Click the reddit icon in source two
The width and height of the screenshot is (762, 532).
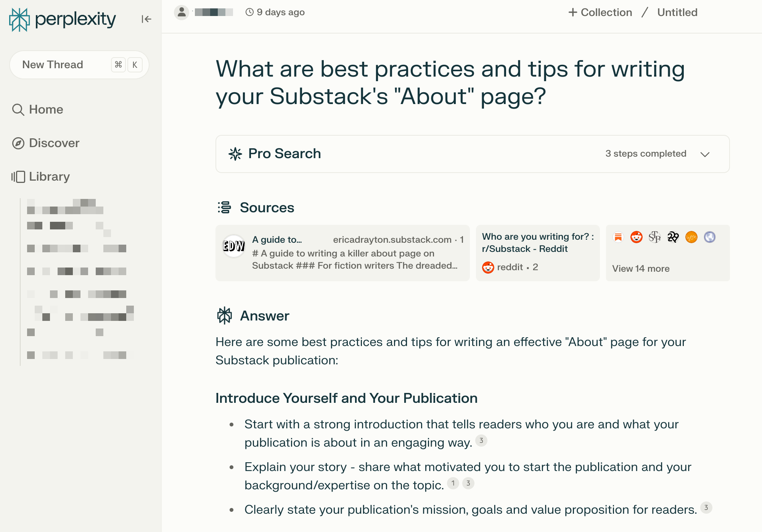488,268
